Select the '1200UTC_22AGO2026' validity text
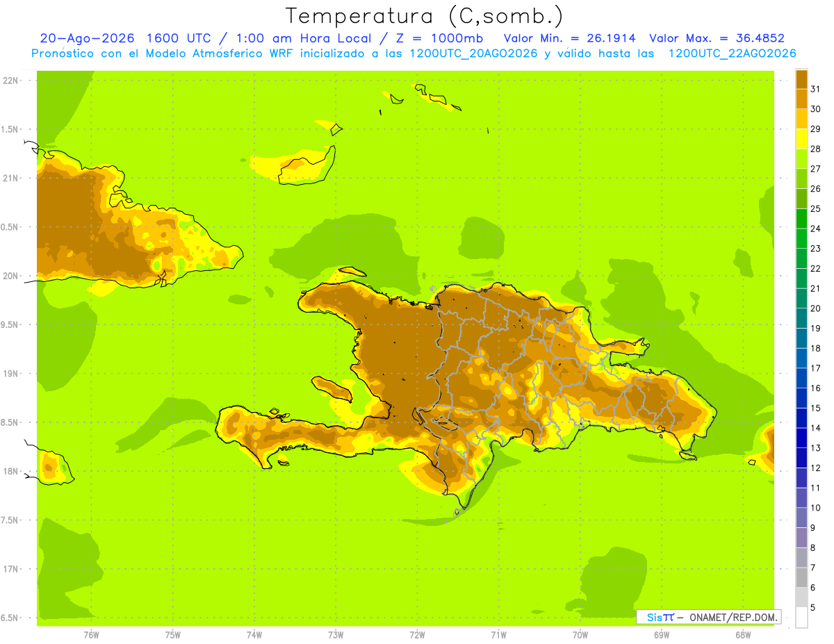834x644 pixels. point(732,53)
